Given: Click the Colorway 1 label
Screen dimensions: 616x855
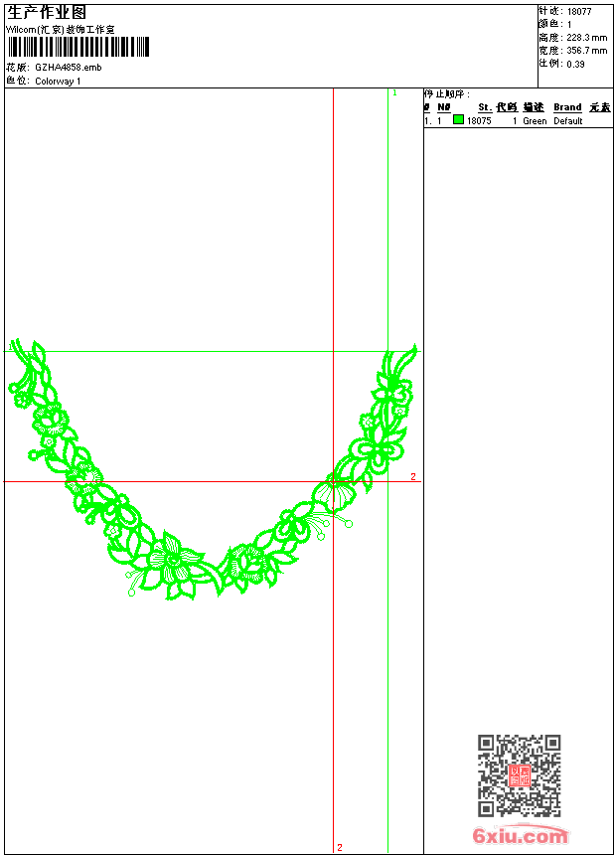Looking at the screenshot, I should coord(58,82).
